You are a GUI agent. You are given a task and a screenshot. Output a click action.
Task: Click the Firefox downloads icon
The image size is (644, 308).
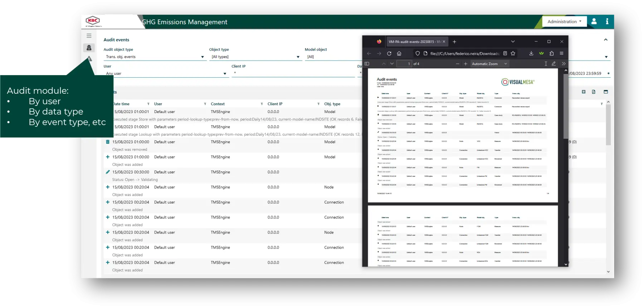(x=531, y=53)
